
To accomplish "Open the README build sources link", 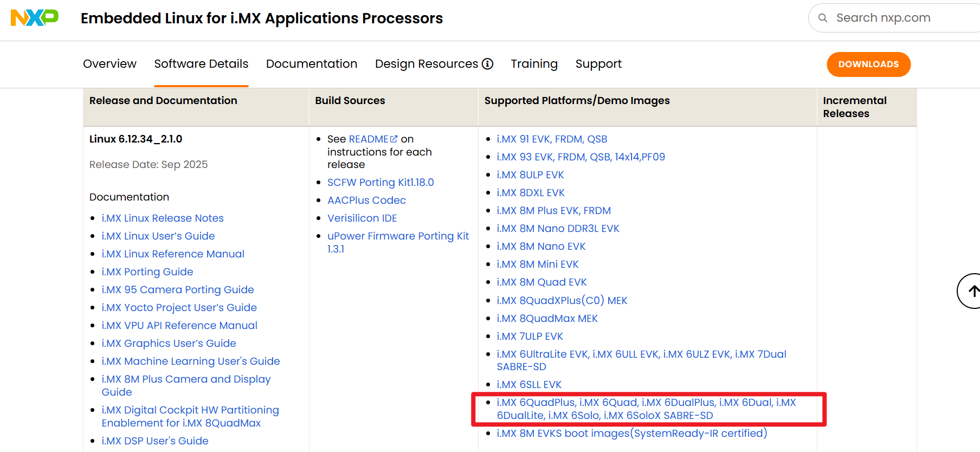I will coord(369,139).
